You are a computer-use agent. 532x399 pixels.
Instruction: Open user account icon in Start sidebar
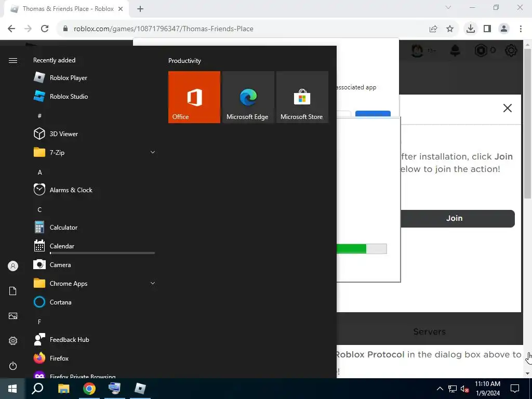click(x=13, y=266)
